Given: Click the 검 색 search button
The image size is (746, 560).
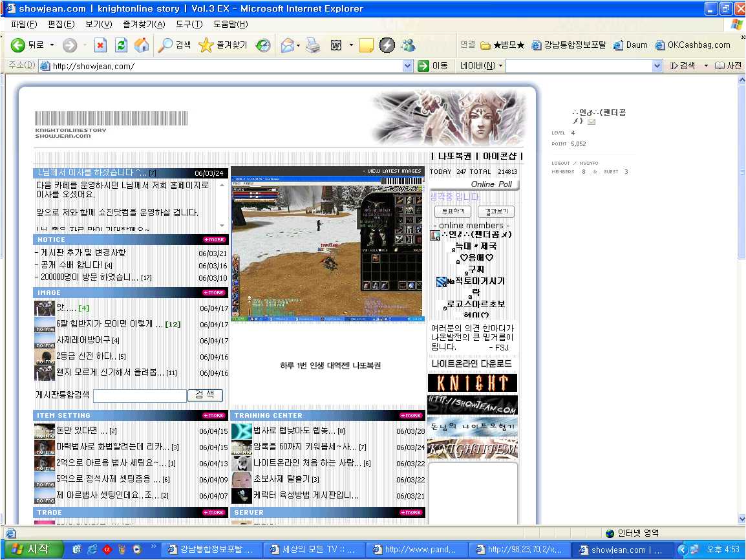Looking at the screenshot, I should [x=205, y=395].
